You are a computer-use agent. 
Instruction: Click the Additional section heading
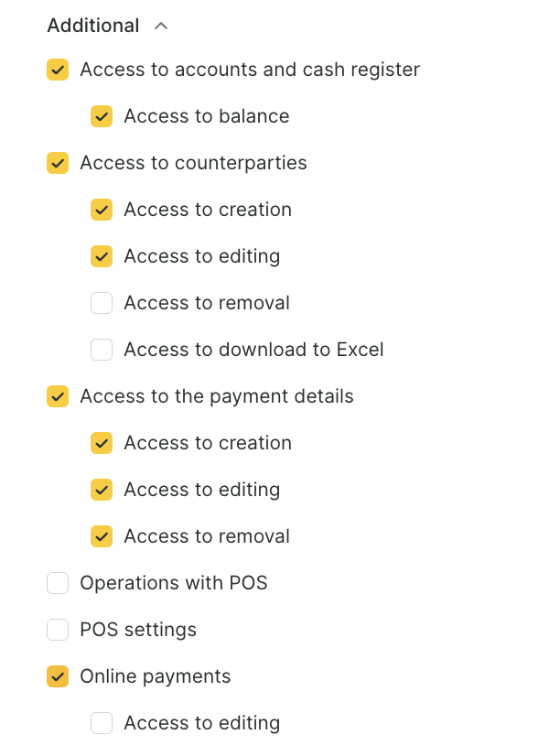(x=93, y=26)
